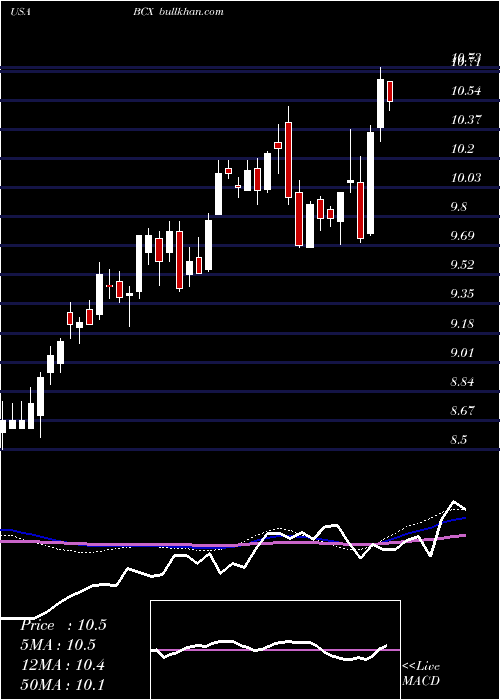Click the 5MA : 10.5 readout
This screenshot has width=500, height=700.
[x=58, y=645]
